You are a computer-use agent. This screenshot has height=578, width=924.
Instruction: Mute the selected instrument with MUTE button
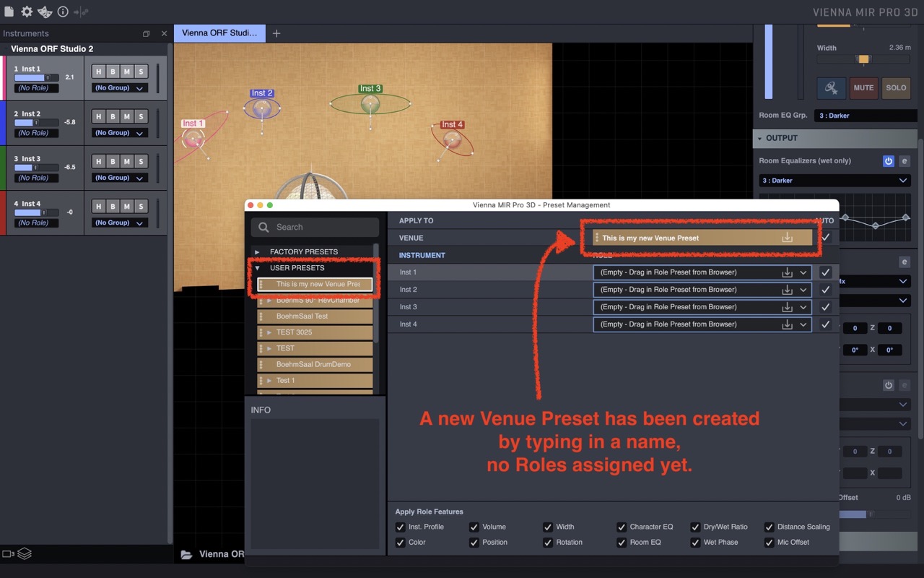[863, 88]
